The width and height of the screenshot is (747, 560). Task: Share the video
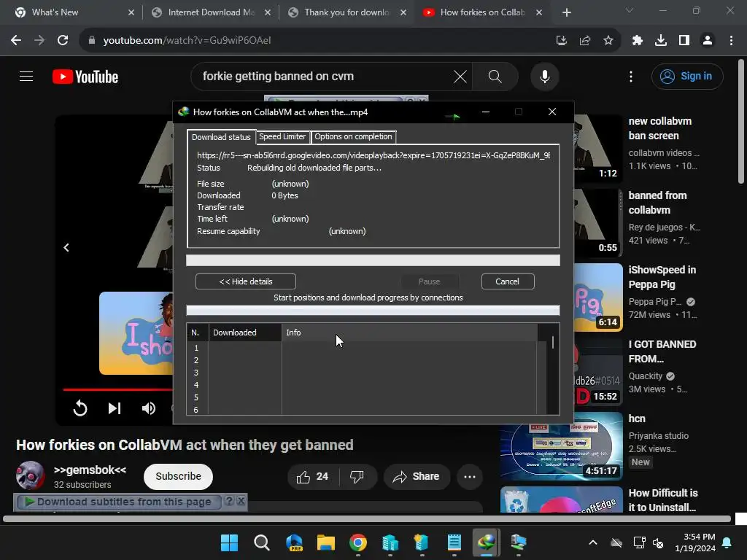point(417,477)
